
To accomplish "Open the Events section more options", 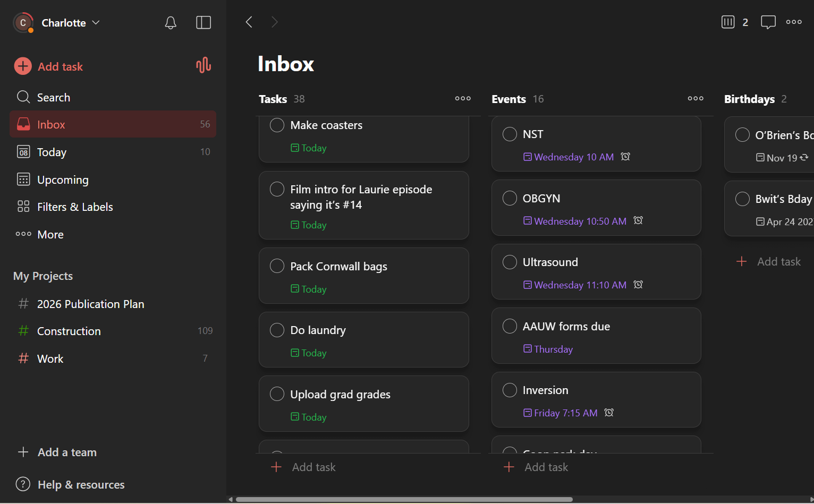I will [x=696, y=98].
